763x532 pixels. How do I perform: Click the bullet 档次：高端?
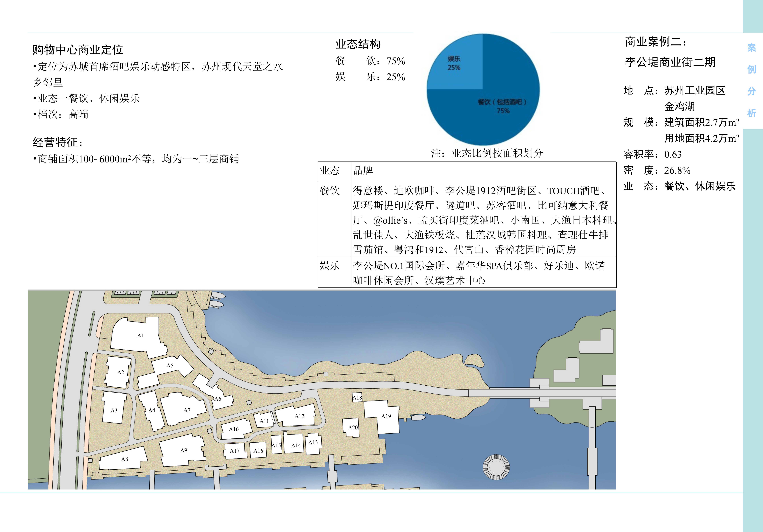(x=61, y=114)
